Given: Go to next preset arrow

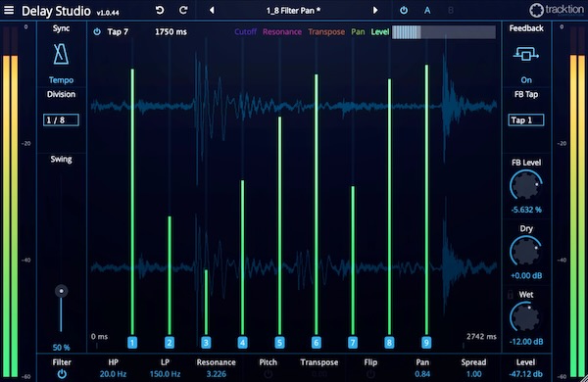Looking at the screenshot, I should click(x=375, y=11).
